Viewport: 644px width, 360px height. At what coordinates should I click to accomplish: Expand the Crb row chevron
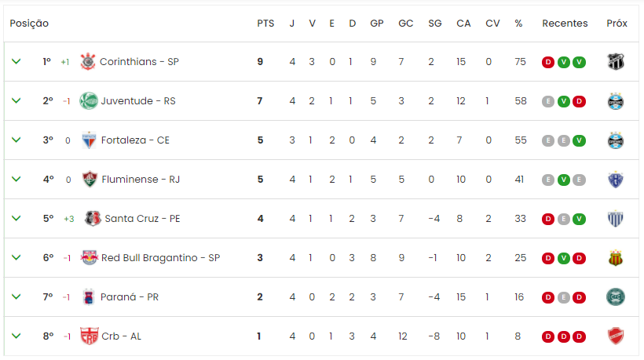click(x=16, y=336)
